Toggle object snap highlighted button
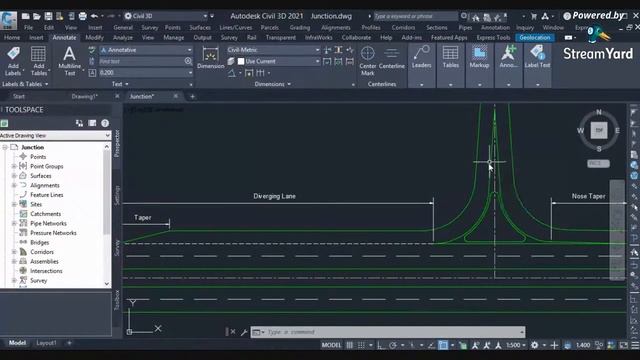640x360 pixels. click(x=443, y=345)
